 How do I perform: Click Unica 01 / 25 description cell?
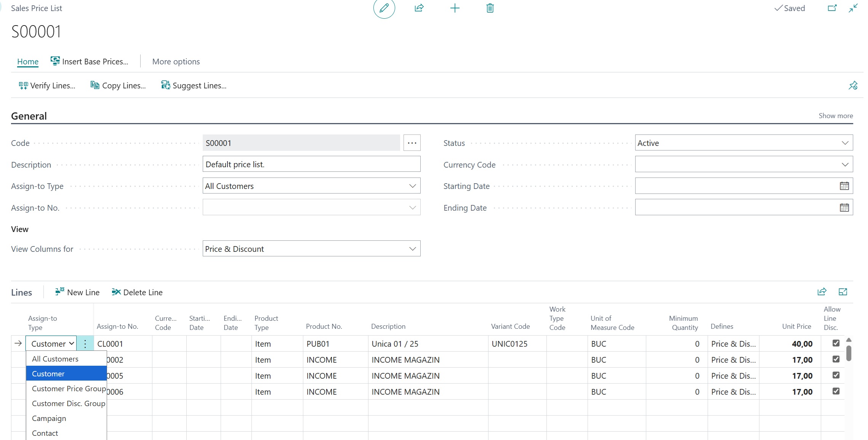[x=428, y=344]
